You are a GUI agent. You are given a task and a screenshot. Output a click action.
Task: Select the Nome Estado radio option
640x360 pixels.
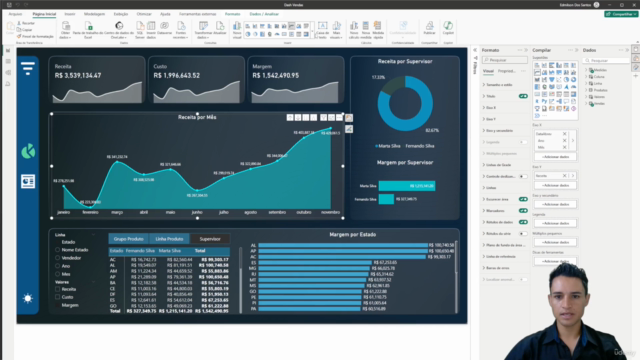pos(58,250)
